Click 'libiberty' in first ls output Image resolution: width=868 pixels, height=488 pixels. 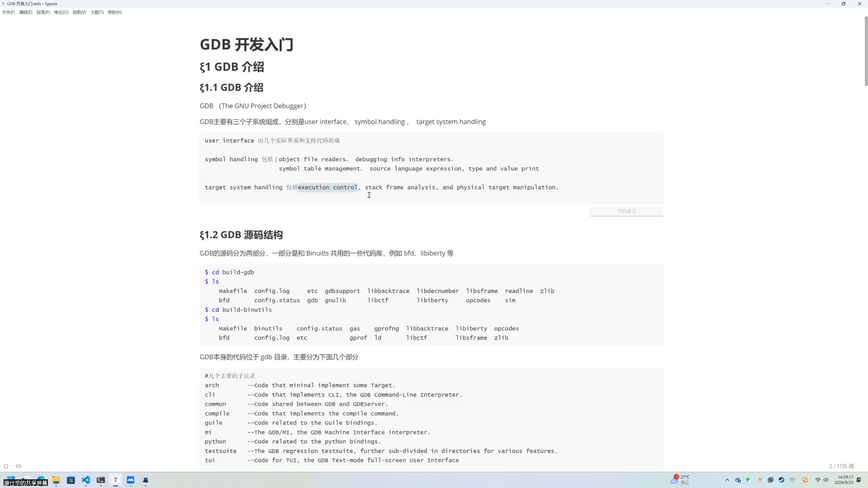click(x=432, y=300)
